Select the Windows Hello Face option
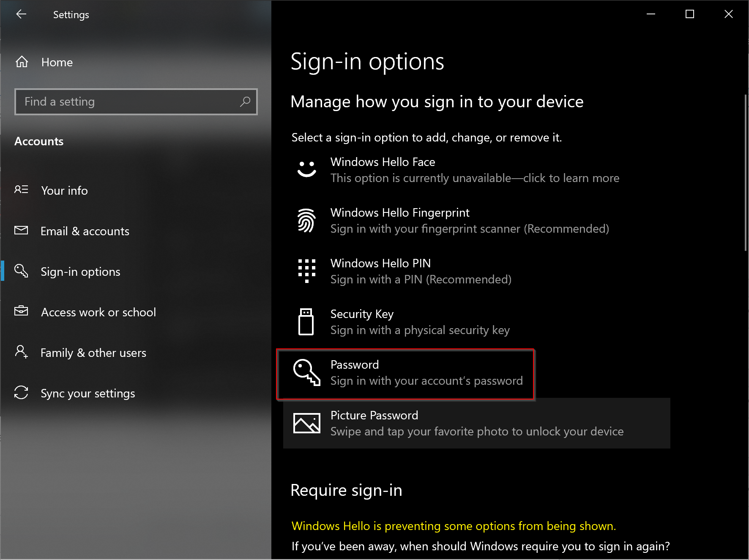Viewport: 749px width, 560px height. pos(477,170)
